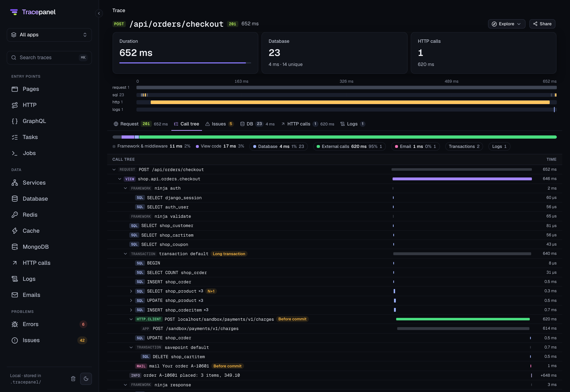Open Services in the sidebar
The width and height of the screenshot is (570, 392).
point(49,182)
